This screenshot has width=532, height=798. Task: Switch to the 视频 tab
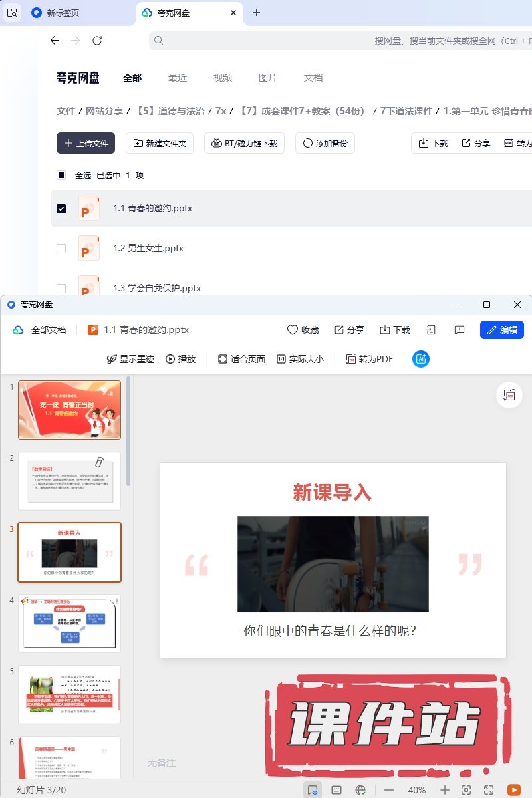tap(223, 78)
